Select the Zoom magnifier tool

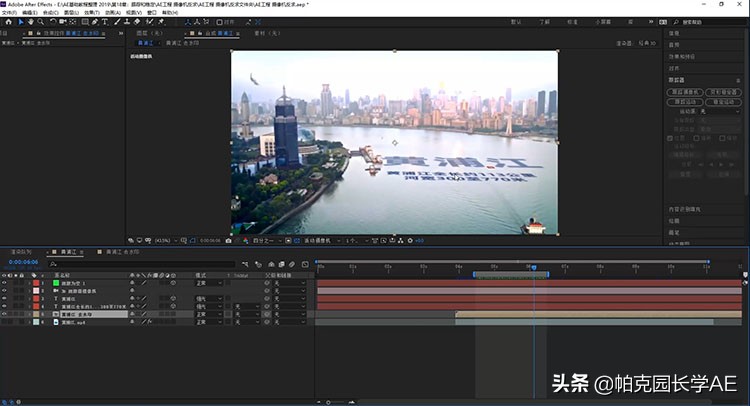click(x=41, y=22)
